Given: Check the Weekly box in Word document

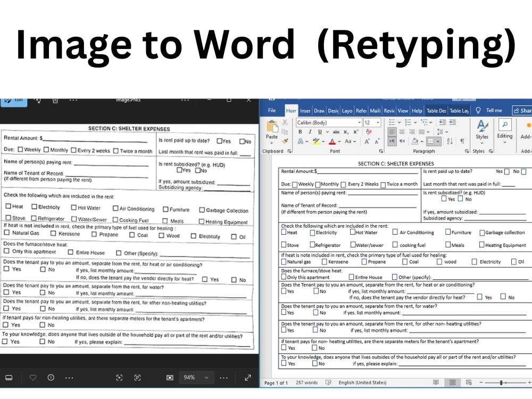Looking at the screenshot, I should coord(295,185).
